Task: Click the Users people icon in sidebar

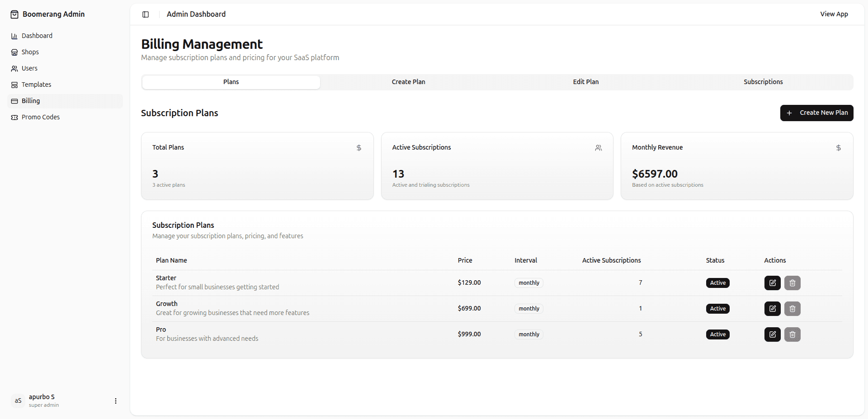Action: 14,69
